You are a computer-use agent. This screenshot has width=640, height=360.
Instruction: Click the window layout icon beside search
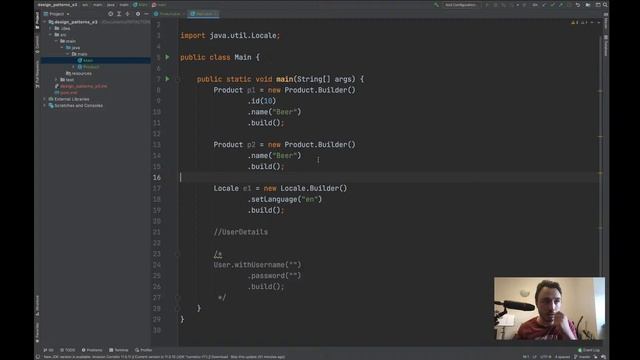click(598, 5)
